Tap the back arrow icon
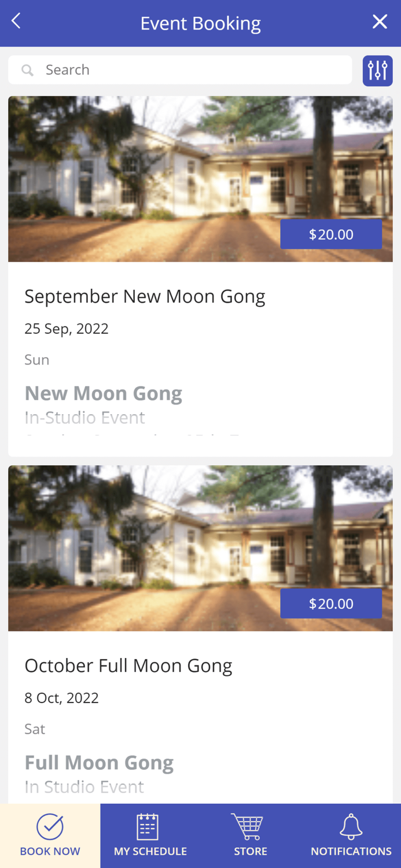Screen dimensions: 401x868 click(x=16, y=21)
